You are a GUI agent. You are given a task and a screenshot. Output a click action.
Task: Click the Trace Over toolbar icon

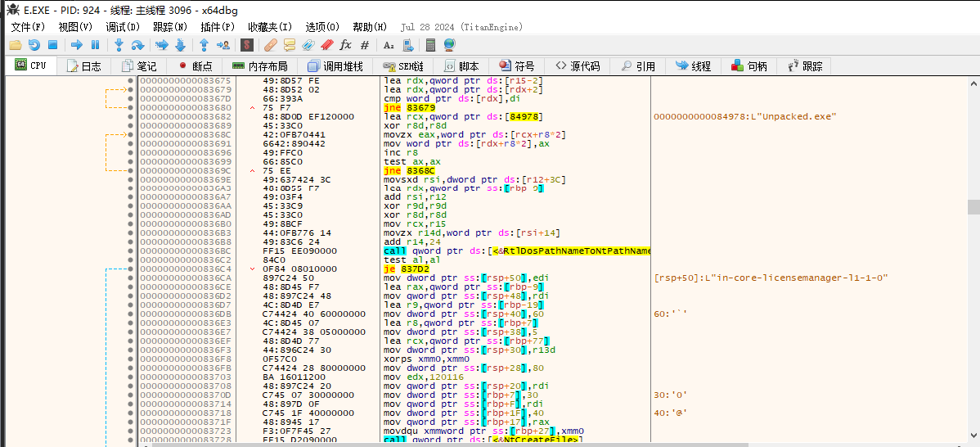pyautogui.click(x=180, y=45)
